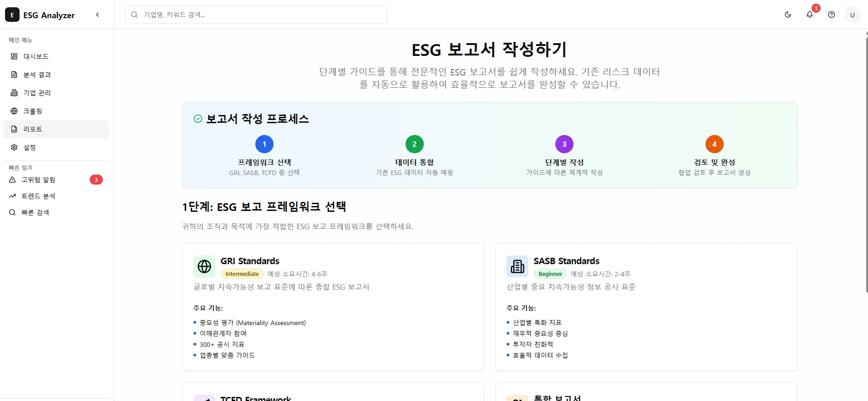Click the 설정 gear icon
This screenshot has width=868, height=401.
tap(14, 147)
